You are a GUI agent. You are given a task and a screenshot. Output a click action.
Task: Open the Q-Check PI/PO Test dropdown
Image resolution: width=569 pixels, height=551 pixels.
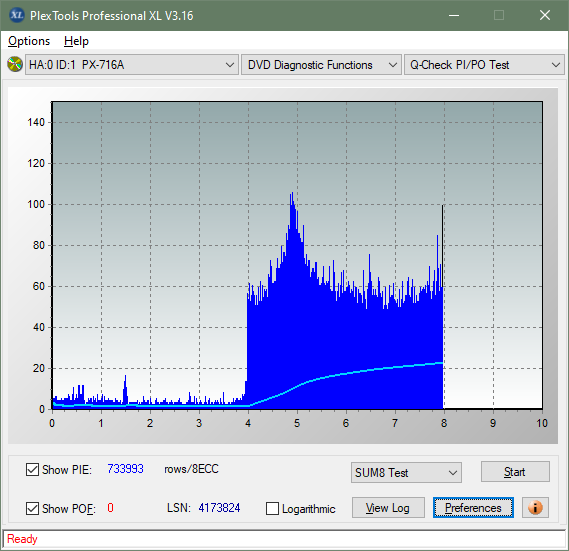tap(484, 65)
